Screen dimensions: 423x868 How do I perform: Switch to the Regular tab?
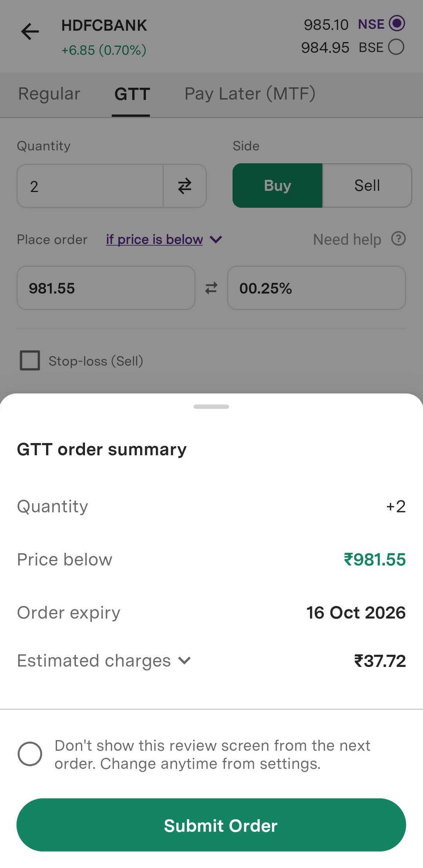tap(49, 94)
